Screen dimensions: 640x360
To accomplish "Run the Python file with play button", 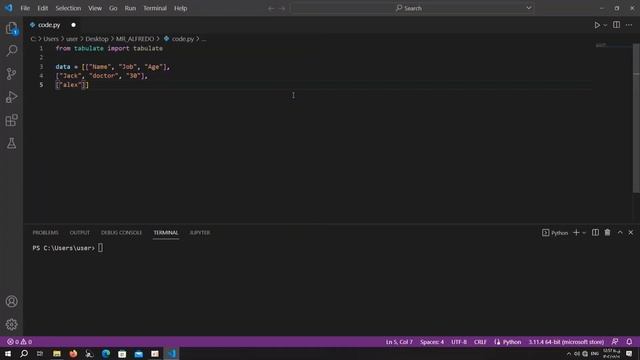I will 597,25.
